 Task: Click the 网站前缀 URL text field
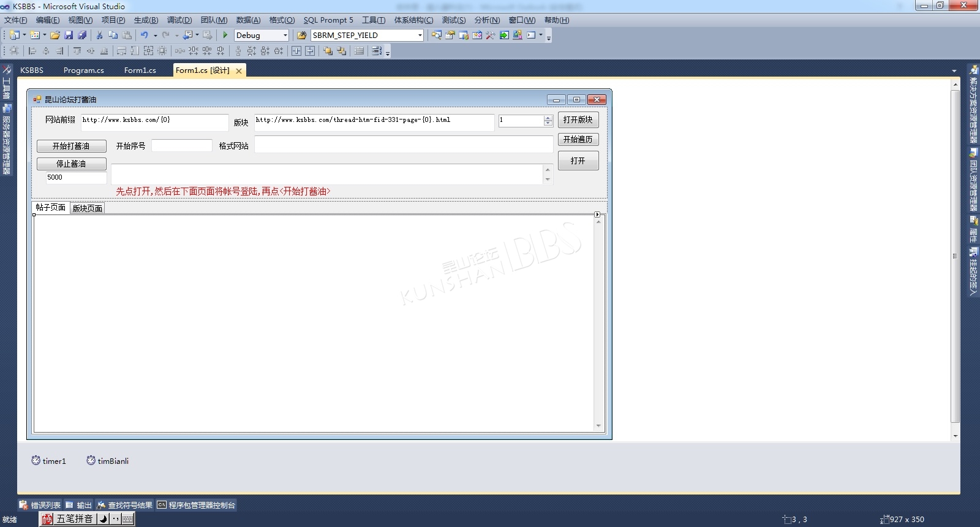[154, 122]
